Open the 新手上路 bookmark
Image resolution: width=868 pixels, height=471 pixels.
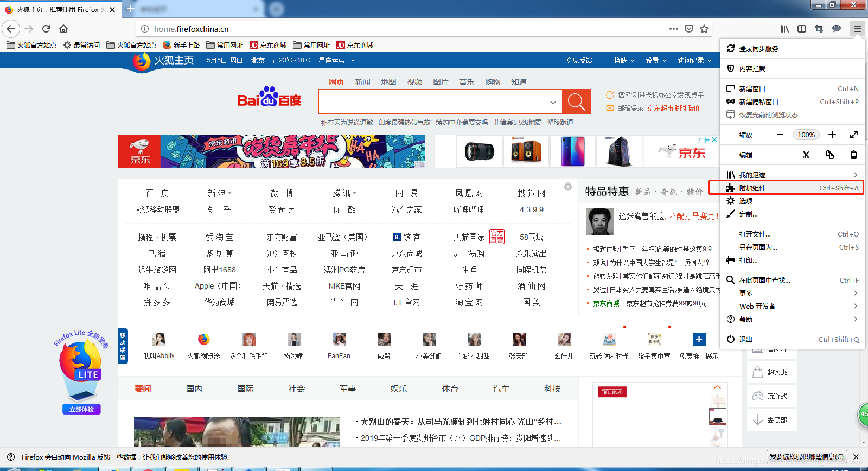[181, 45]
